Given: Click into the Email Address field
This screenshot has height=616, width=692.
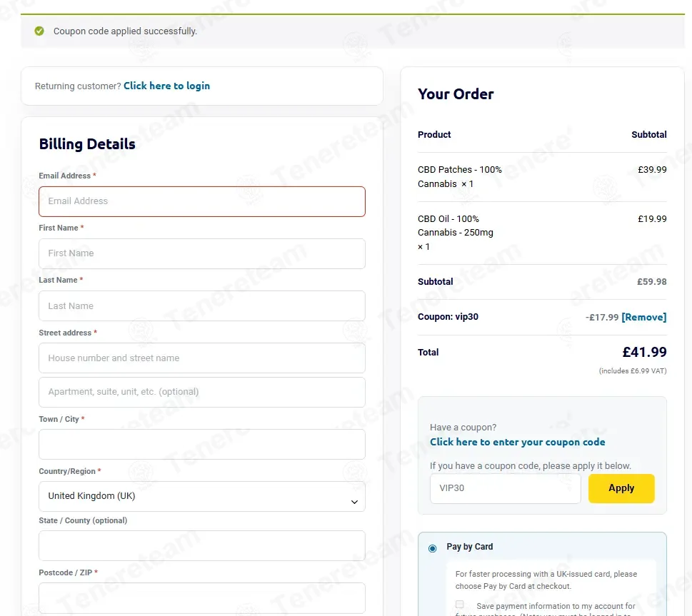Looking at the screenshot, I should coord(201,201).
